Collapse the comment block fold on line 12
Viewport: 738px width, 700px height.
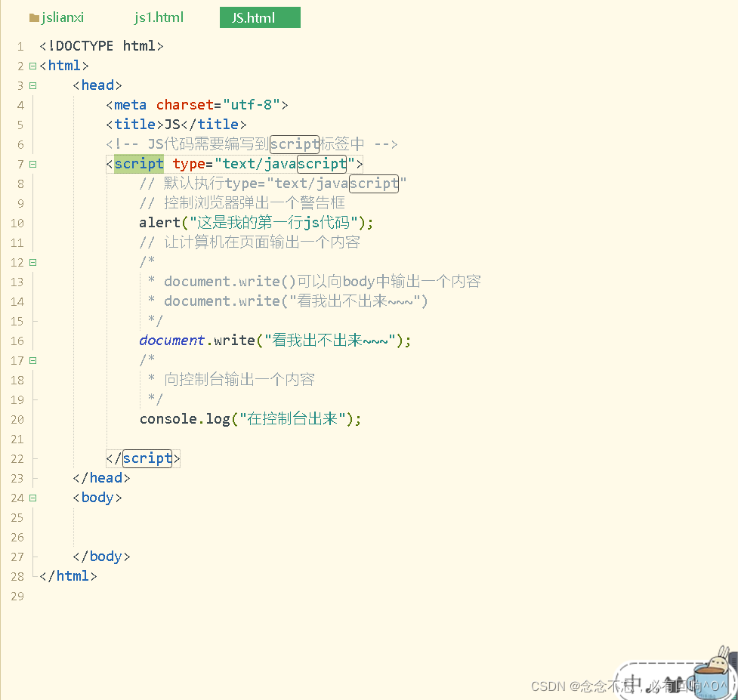click(x=32, y=262)
